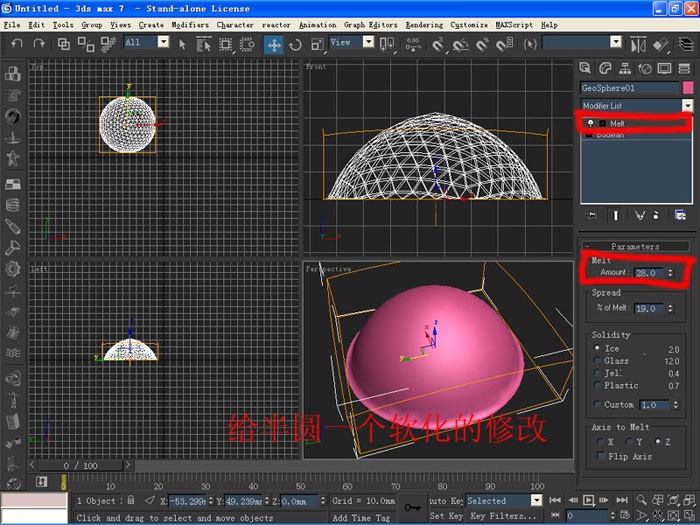
Task: Open the Animation menu
Action: coord(317,25)
